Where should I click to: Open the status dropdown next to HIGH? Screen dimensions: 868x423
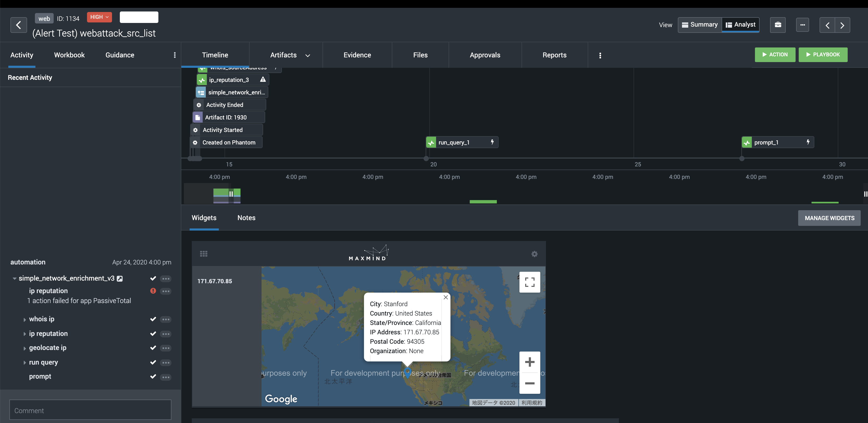tap(139, 17)
